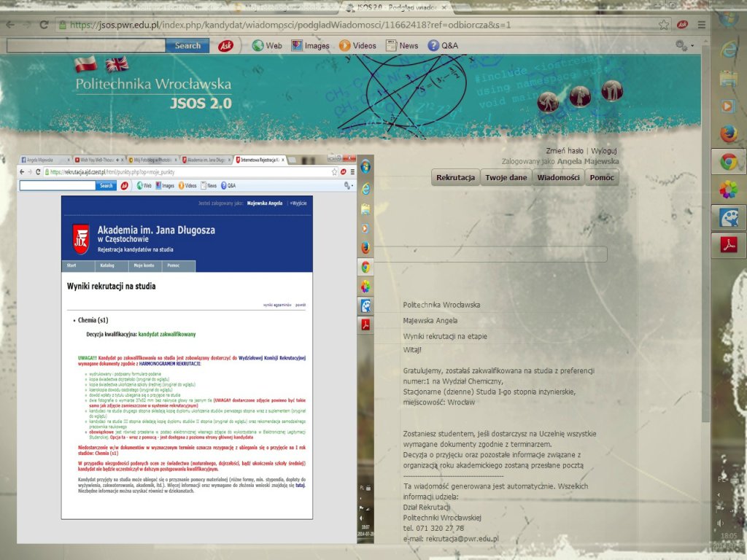Select the Mój Fotoblog tab in inset window
This screenshot has width=747, height=560.
[x=152, y=160]
